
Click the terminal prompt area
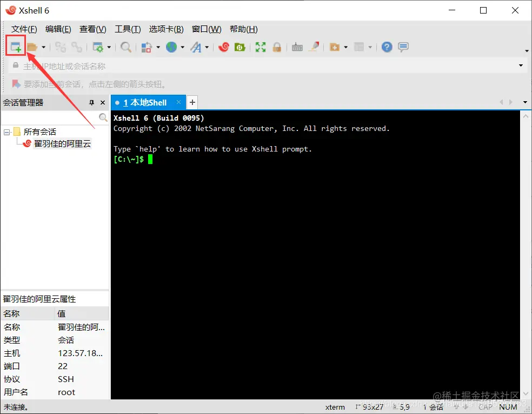click(133, 159)
